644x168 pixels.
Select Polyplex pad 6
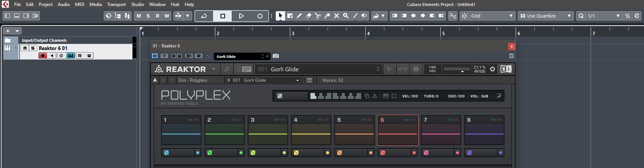tap(398, 130)
